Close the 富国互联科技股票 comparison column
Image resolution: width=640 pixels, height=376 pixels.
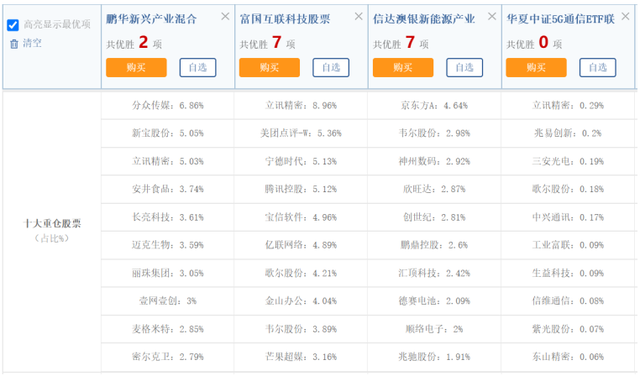[358, 16]
